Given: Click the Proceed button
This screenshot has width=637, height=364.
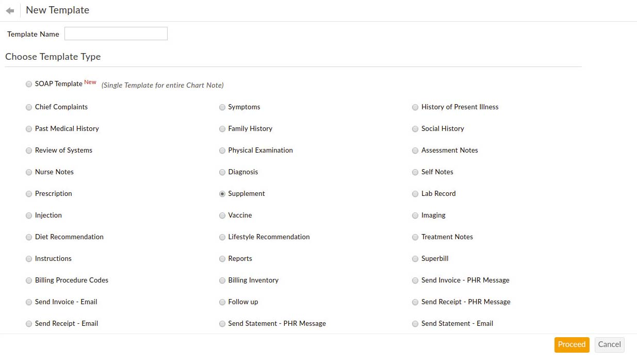Looking at the screenshot, I should pos(571,344).
